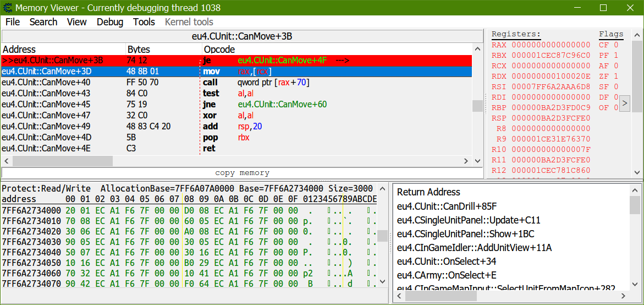Click the copy memory button
Screen dimensions: 644x305
[x=243, y=173]
